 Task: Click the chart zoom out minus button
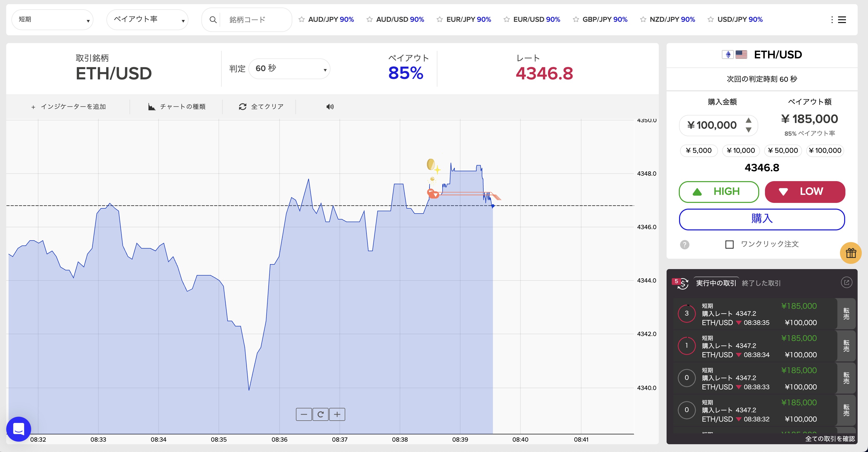tap(304, 414)
